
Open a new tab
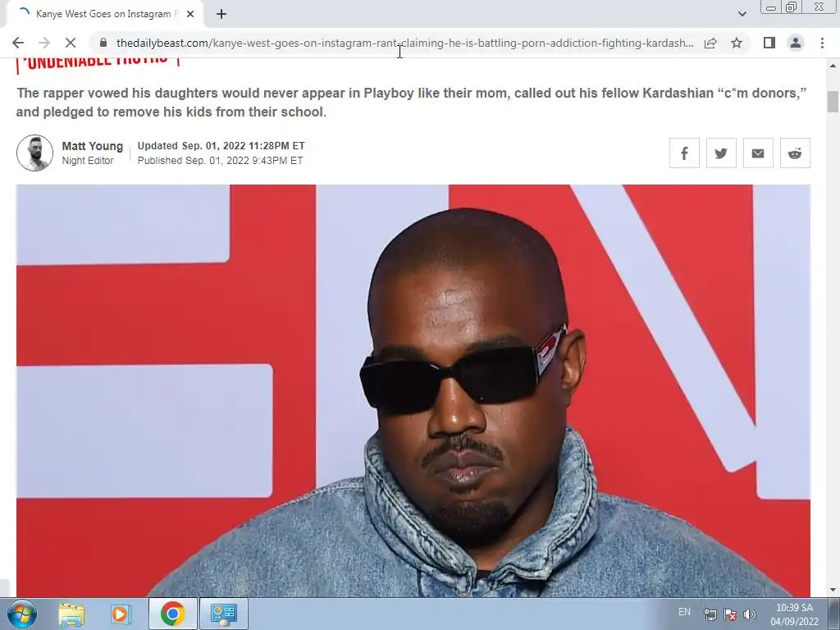(221, 14)
